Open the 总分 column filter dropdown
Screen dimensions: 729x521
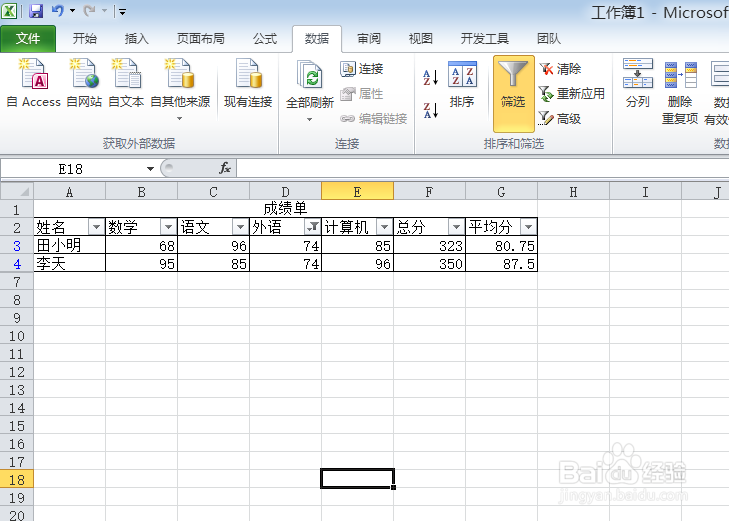pos(457,227)
